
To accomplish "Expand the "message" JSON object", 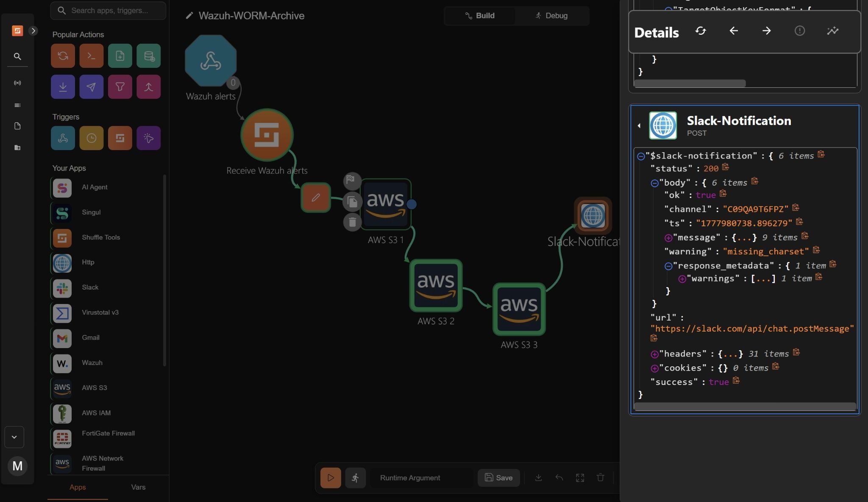I will tap(668, 238).
